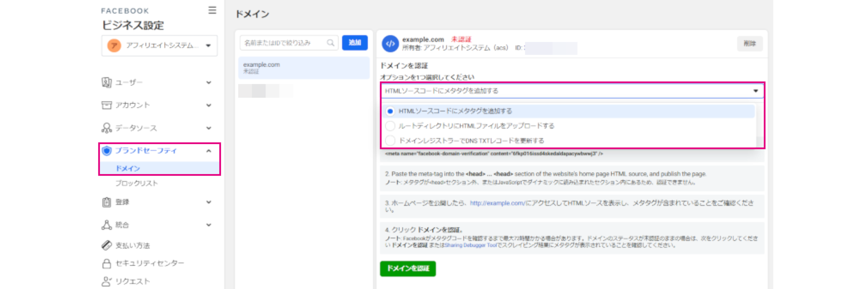
Task: Open the verification method dropdown
Action: (572, 91)
